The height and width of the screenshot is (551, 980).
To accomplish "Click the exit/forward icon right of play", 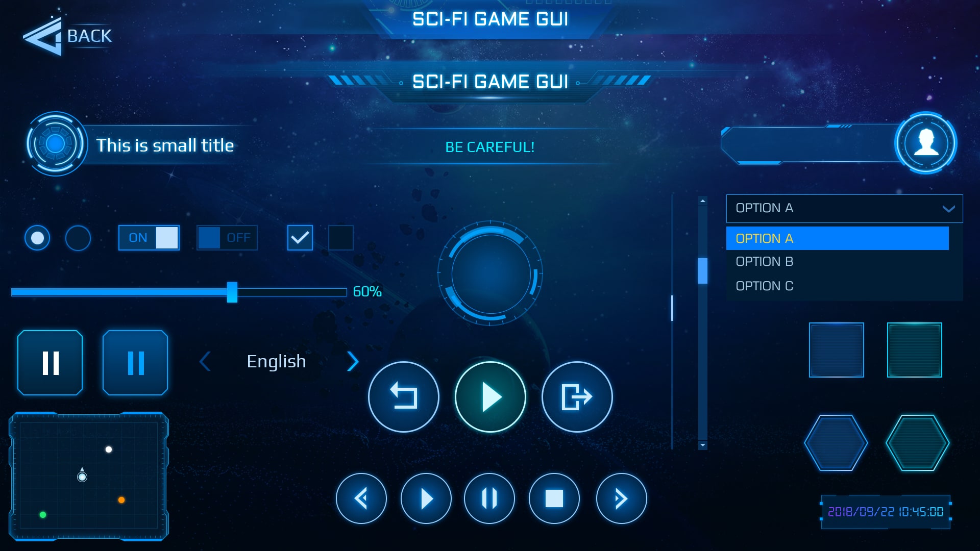I will coord(575,396).
